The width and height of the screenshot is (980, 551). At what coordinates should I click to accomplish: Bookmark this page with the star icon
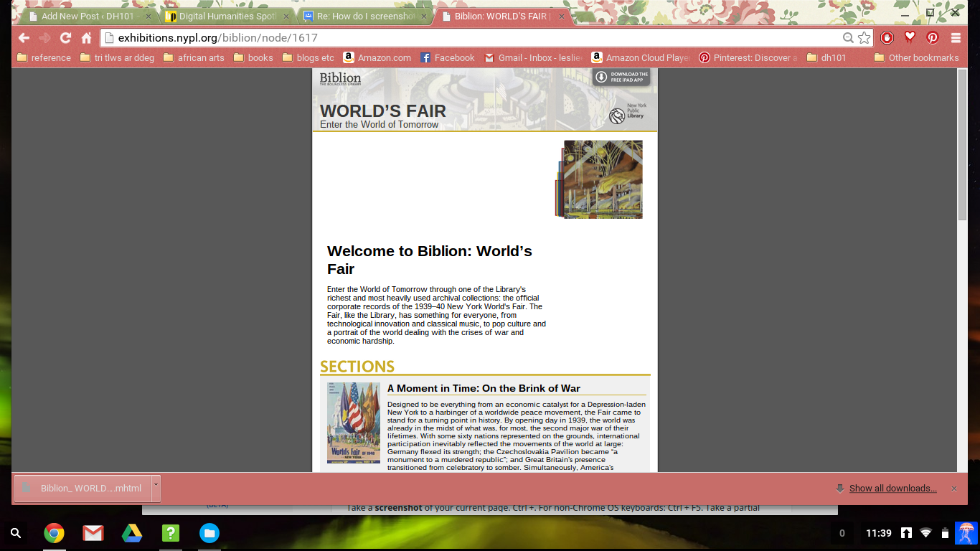864,38
